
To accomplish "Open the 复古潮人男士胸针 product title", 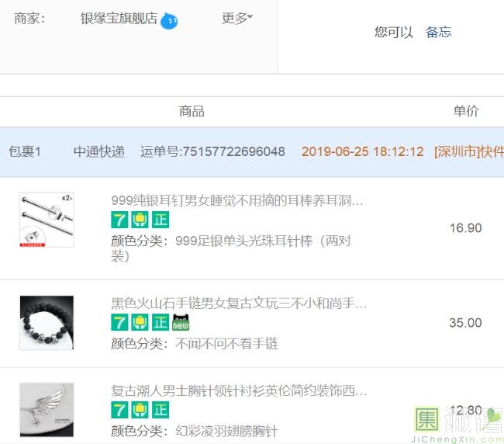I will pyautogui.click(x=239, y=390).
